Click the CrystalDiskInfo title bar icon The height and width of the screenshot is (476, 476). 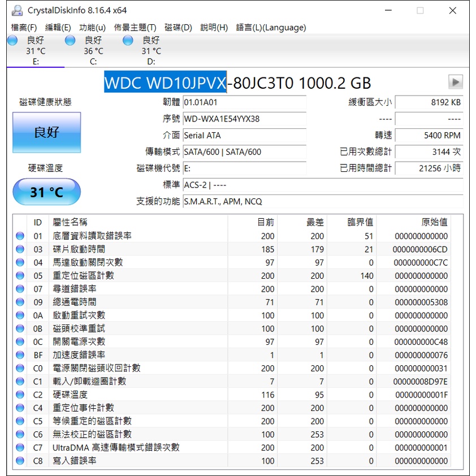coord(16,10)
